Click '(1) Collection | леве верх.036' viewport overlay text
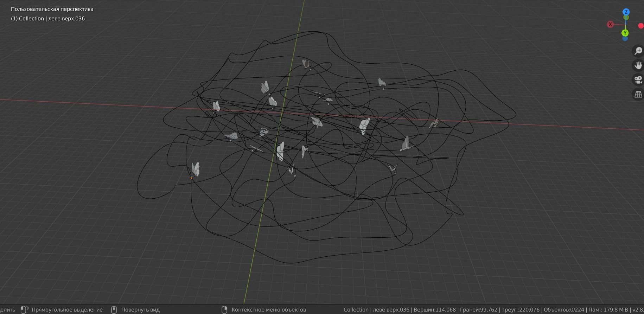Screen dimensions: 644x314 tap(48, 19)
